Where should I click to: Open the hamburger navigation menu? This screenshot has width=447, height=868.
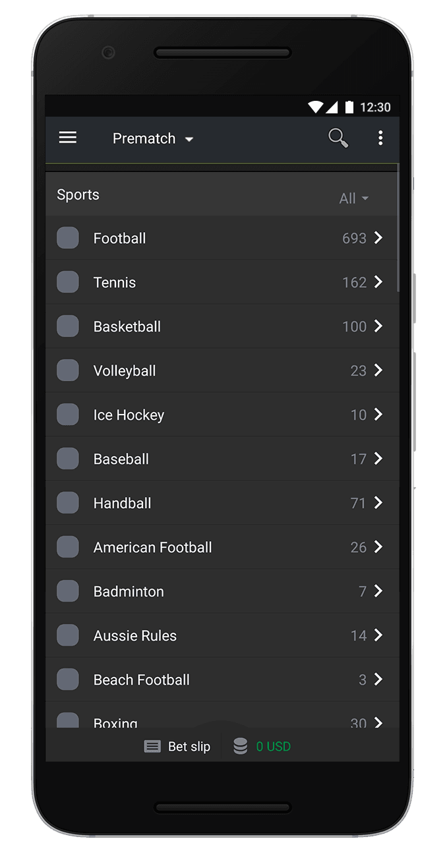[x=68, y=138]
